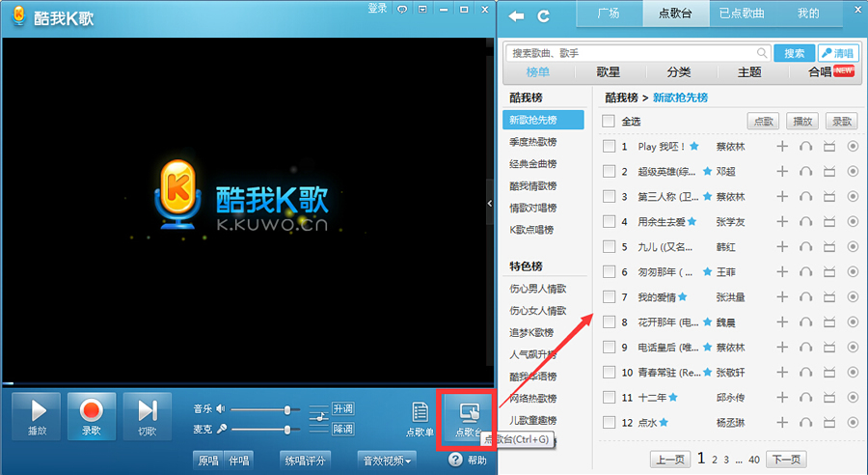
Task: Tick the checkbox for Play 我呸
Action: click(x=609, y=147)
